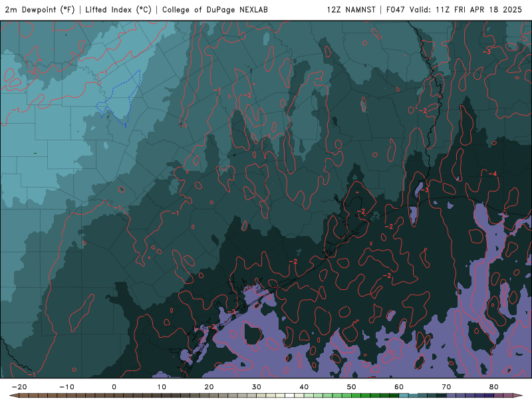Click the '10' colorbar tick label
Image resolution: width=532 pixels, height=399 pixels.
click(162, 387)
